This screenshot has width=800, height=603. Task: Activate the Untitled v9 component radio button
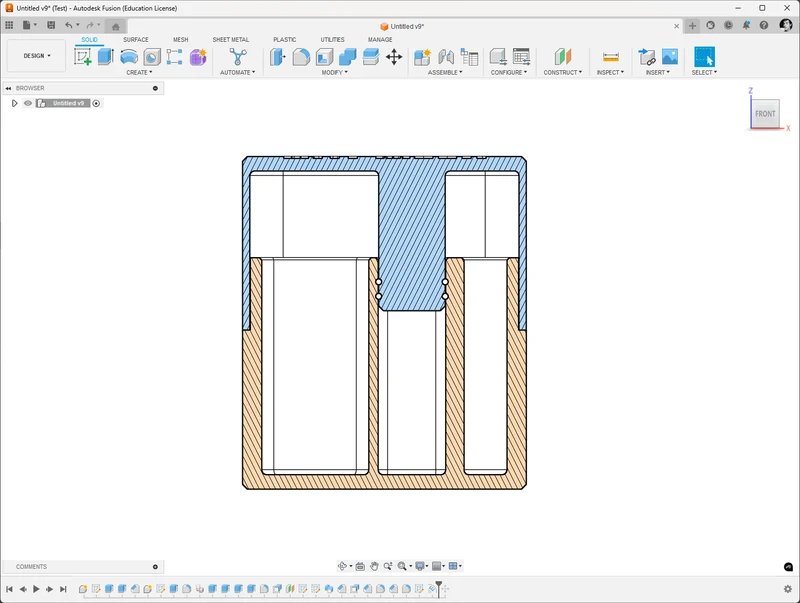click(x=96, y=103)
